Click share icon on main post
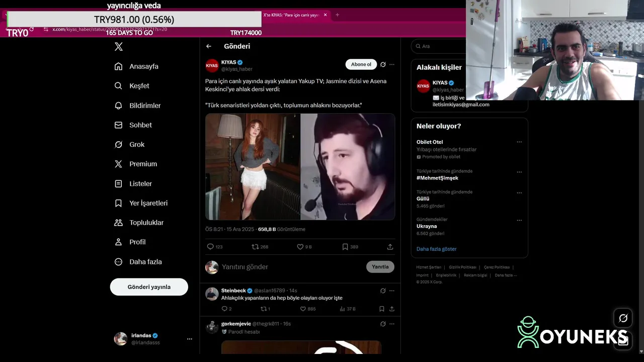Screen dimensions: 644x362 point(390,247)
